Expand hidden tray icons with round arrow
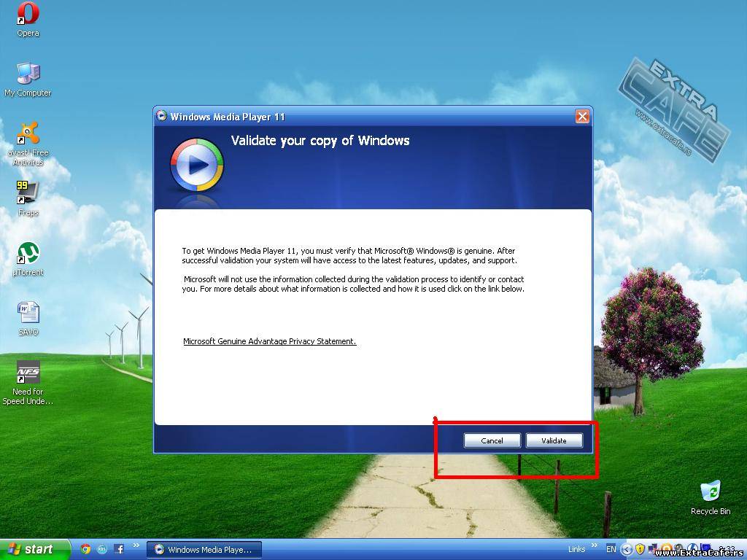This screenshot has width=747, height=560. pos(627,550)
